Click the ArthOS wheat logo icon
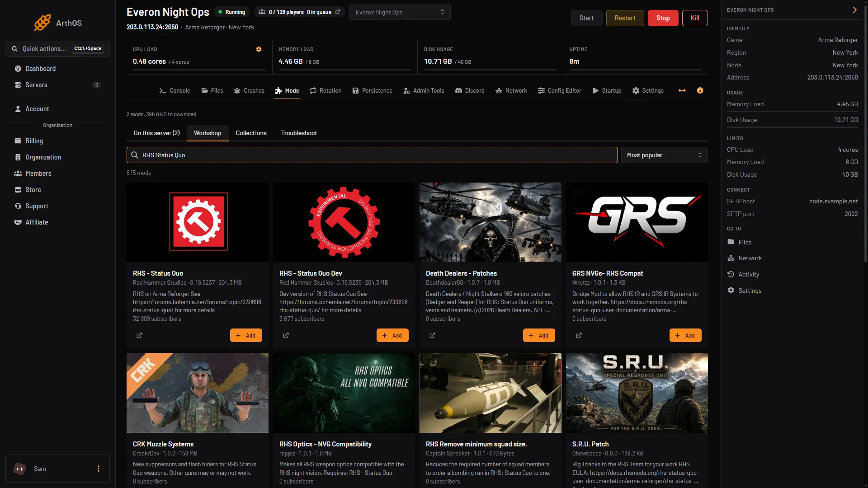This screenshot has height=488, width=868. tap(42, 23)
